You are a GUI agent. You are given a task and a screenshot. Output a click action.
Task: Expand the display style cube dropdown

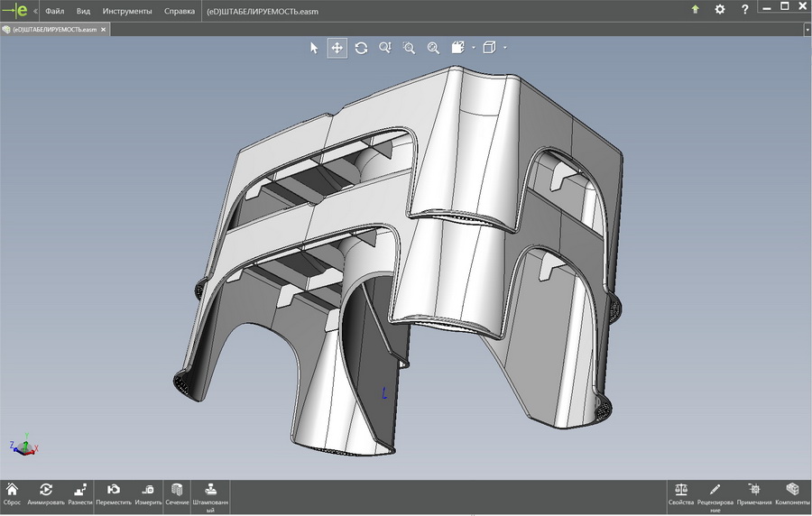(x=504, y=48)
